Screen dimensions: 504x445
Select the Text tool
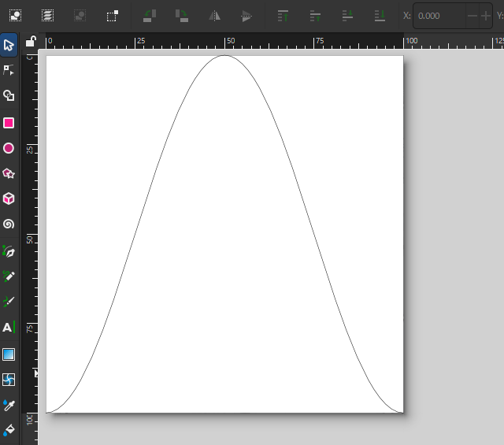click(x=9, y=328)
